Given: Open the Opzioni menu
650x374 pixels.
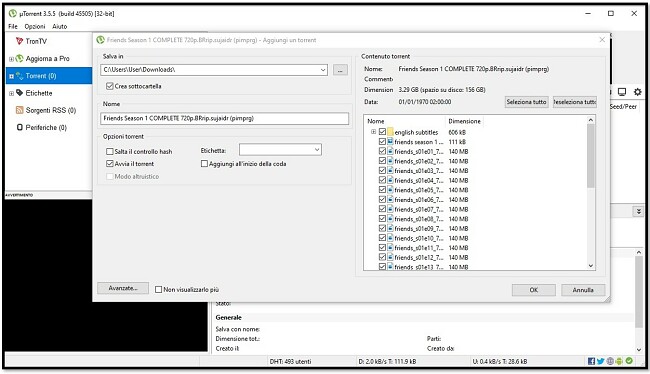Looking at the screenshot, I should (x=35, y=26).
